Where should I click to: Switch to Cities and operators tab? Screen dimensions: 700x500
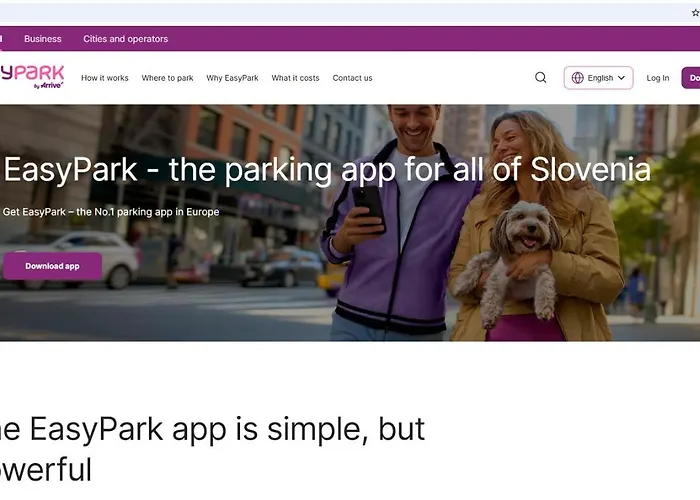point(125,39)
